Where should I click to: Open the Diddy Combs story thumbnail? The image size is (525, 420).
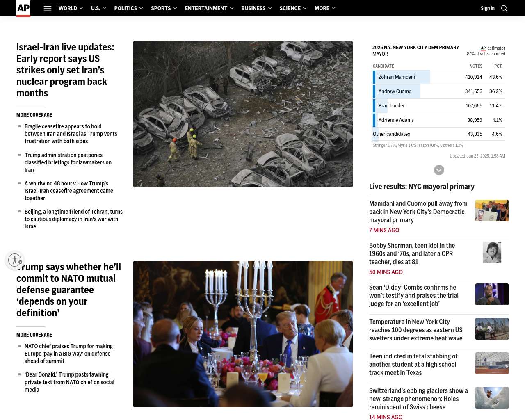(x=492, y=294)
